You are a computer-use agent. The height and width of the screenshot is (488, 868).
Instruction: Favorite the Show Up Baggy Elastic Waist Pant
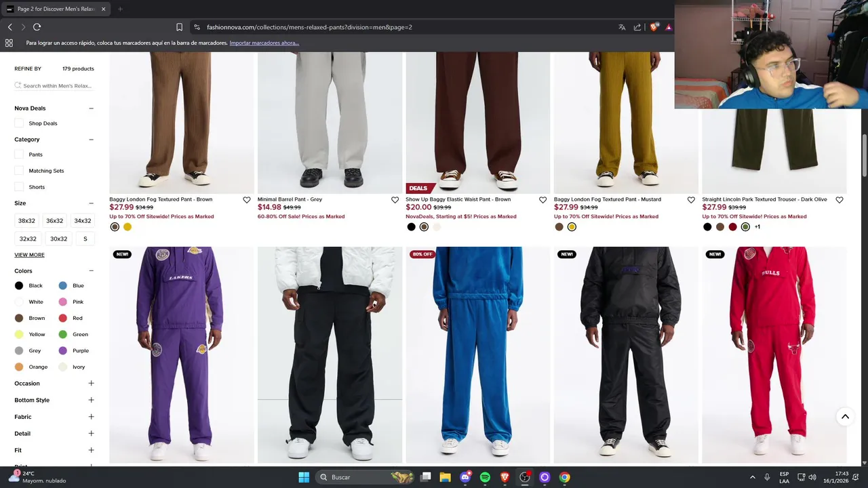(x=542, y=200)
